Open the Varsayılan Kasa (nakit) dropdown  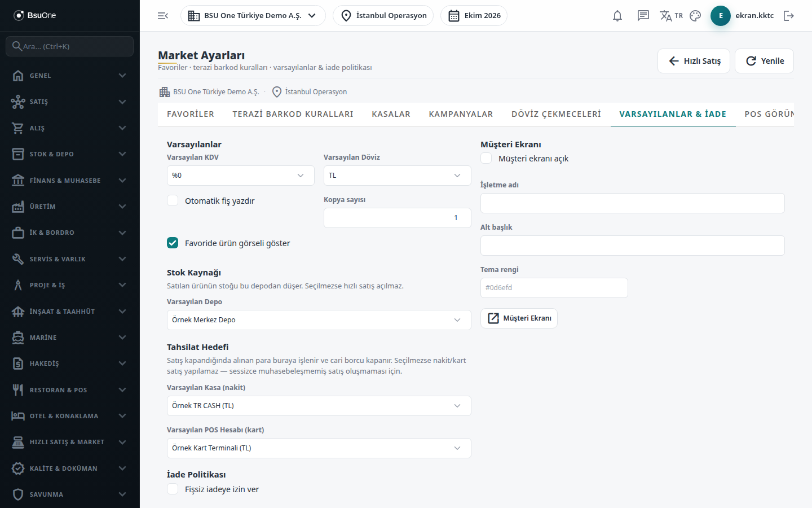coord(319,406)
